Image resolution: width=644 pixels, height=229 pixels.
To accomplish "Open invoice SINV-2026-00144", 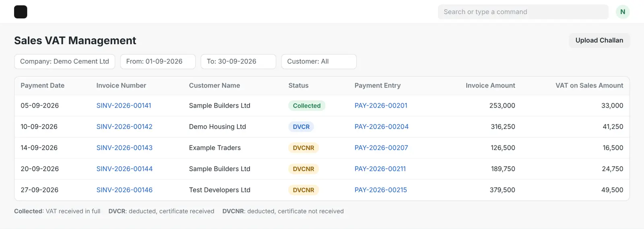I will (x=124, y=169).
